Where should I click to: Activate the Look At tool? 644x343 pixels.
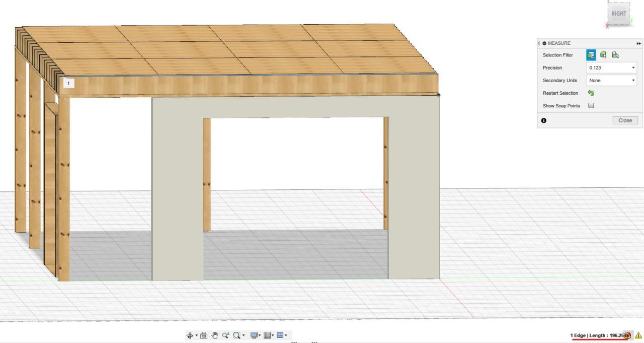(203, 335)
